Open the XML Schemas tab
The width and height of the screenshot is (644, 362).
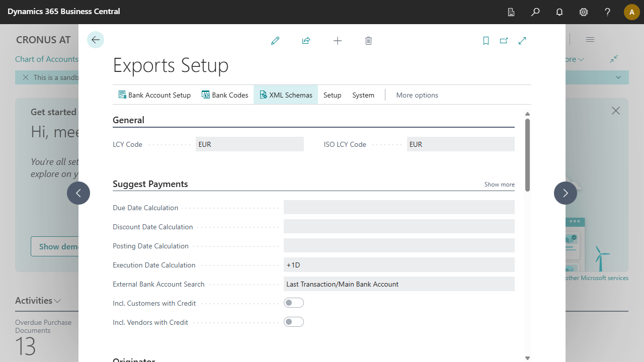pos(286,95)
